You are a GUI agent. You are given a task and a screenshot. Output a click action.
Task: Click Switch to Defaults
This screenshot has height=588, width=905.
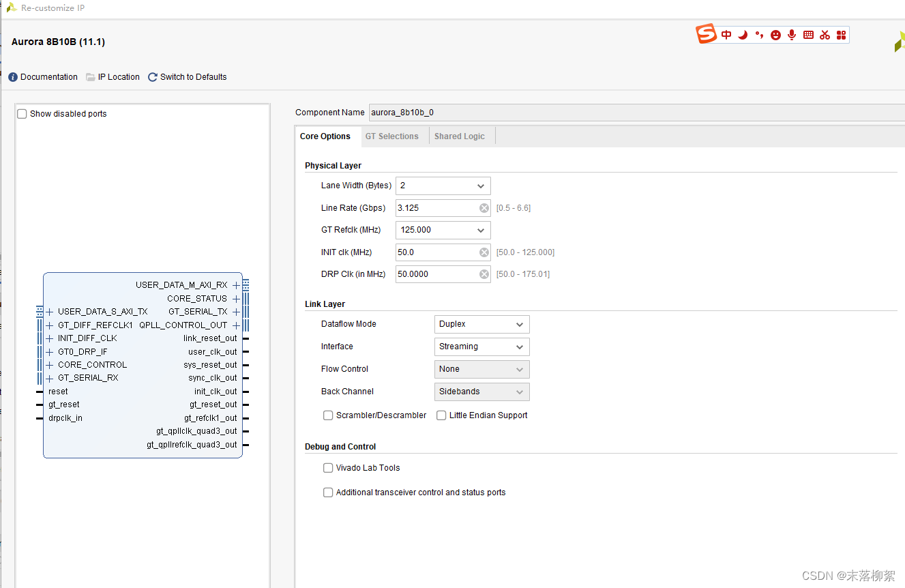point(188,77)
